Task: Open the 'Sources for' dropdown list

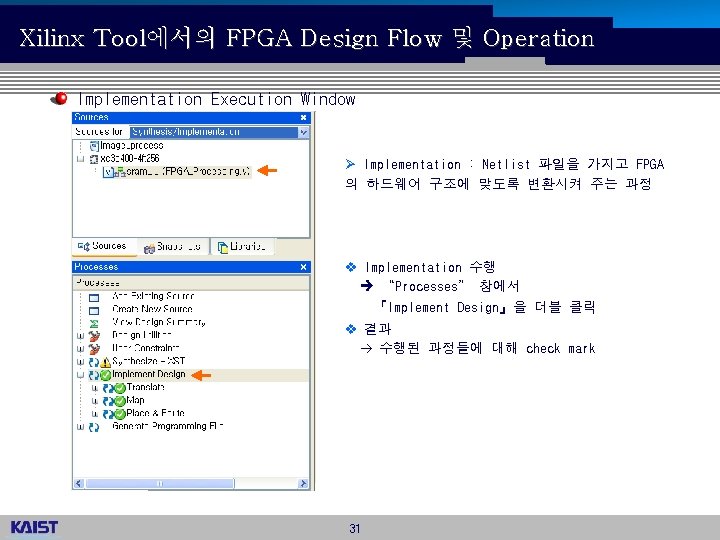Action: tap(304, 132)
